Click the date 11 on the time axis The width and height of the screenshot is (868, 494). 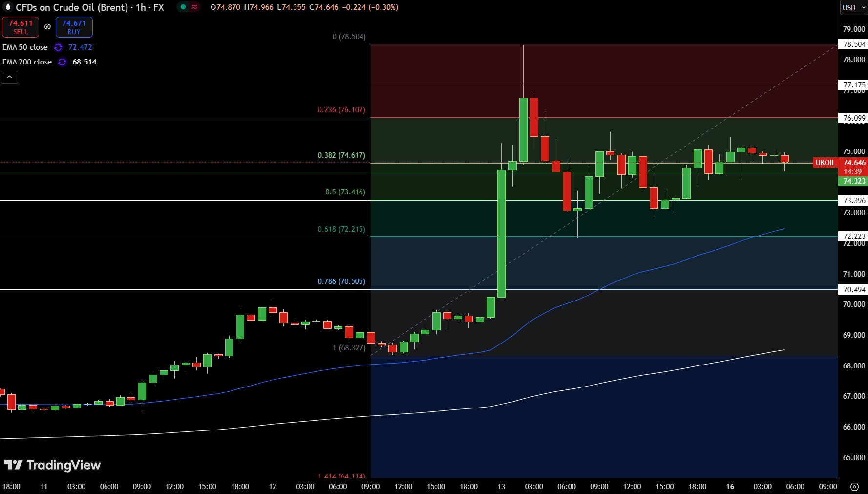(x=44, y=487)
